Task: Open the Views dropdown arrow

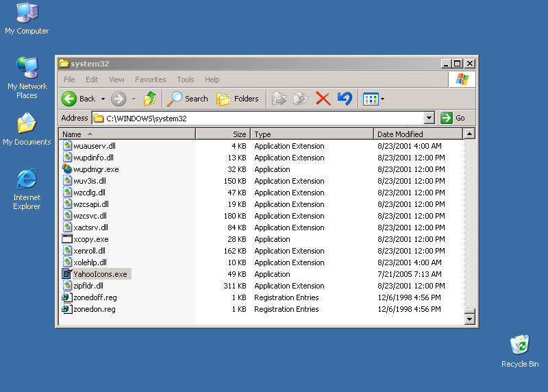Action: pyautogui.click(x=383, y=99)
